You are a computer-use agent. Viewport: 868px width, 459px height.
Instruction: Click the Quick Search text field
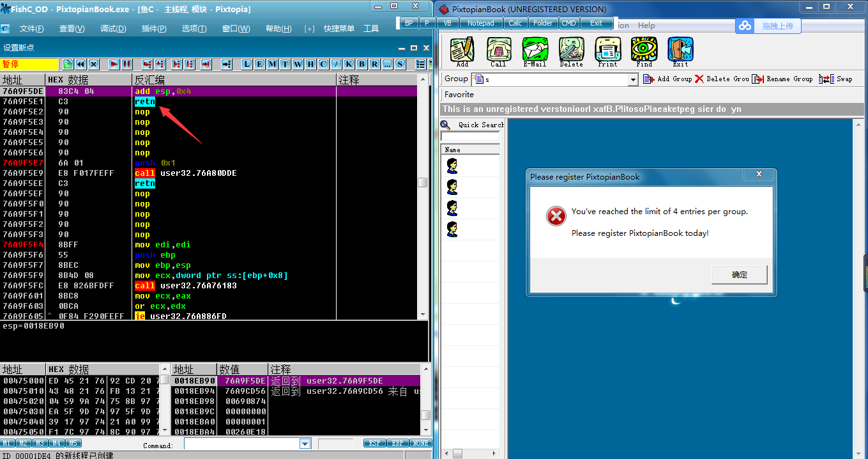pos(470,136)
